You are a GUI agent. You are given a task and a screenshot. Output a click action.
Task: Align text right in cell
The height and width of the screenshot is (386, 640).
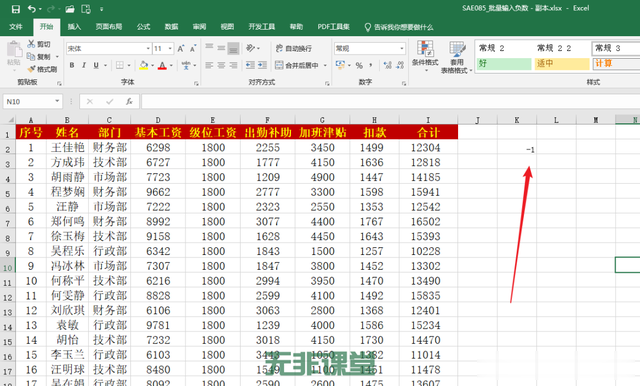pyautogui.click(x=233, y=65)
